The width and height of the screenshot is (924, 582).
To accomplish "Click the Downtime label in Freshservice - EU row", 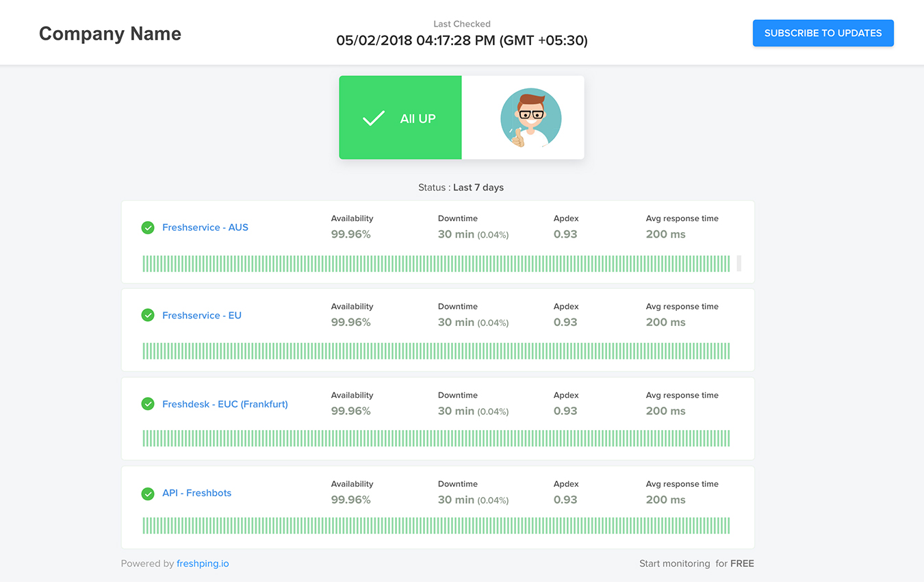I will (458, 306).
